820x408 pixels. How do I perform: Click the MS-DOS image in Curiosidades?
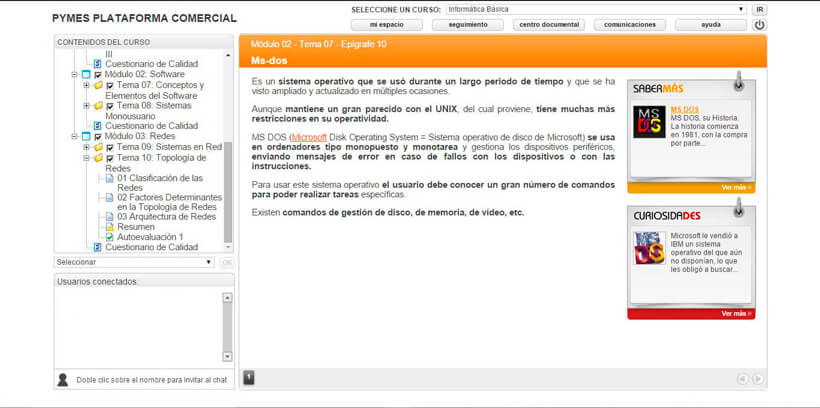(x=649, y=248)
